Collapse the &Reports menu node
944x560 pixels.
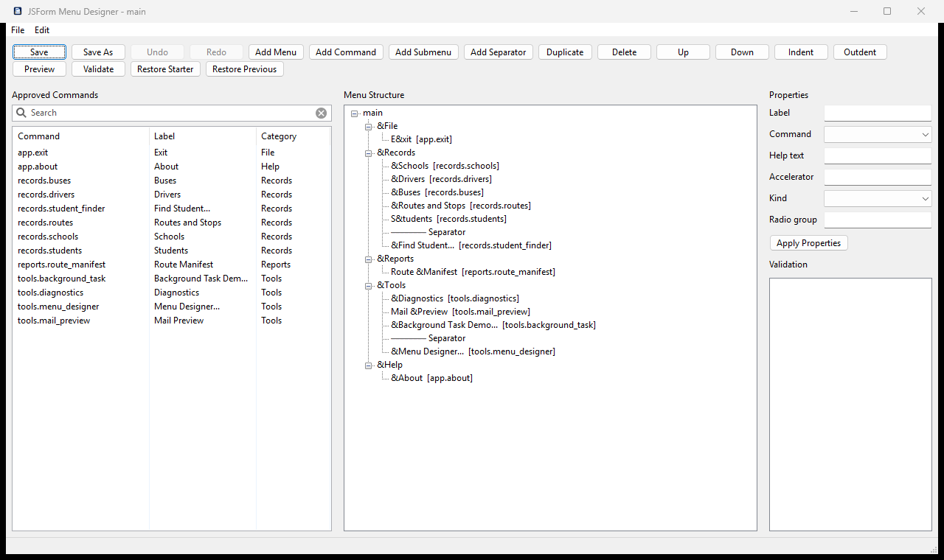pyautogui.click(x=369, y=259)
